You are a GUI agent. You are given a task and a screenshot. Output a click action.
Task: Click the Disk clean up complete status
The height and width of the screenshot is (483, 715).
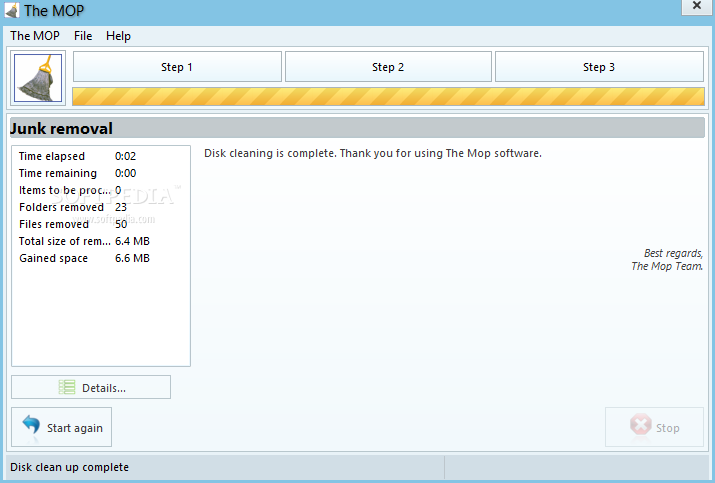69,467
